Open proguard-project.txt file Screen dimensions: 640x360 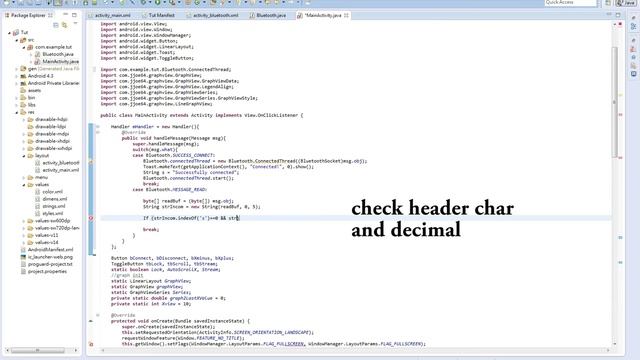[x=46, y=264]
